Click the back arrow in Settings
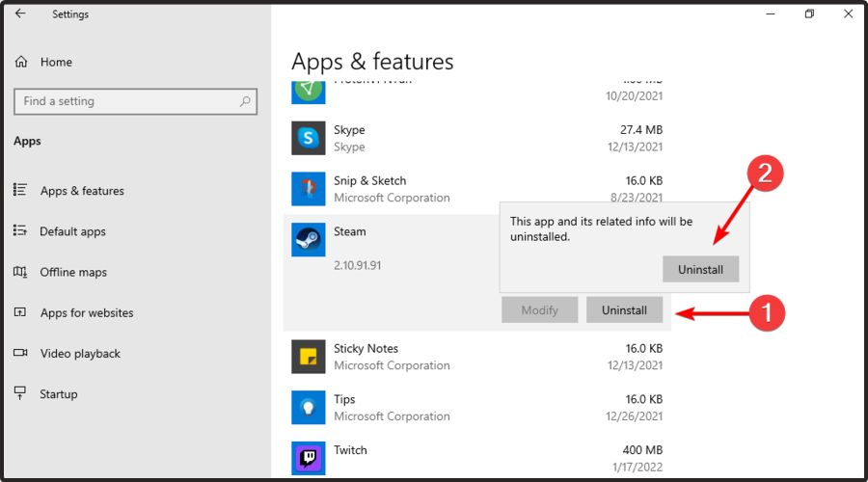This screenshot has height=482, width=868. (20, 13)
